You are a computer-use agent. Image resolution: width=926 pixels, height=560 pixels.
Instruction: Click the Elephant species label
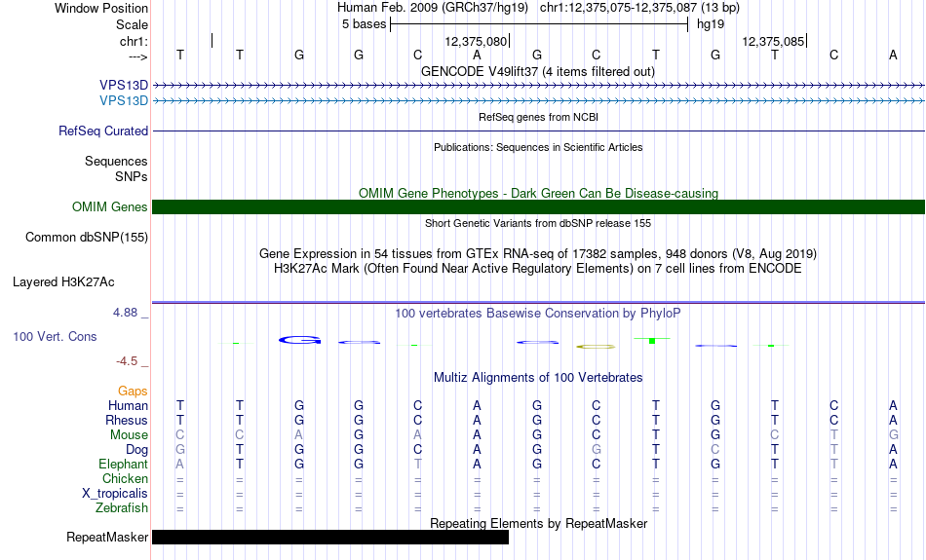(123, 465)
